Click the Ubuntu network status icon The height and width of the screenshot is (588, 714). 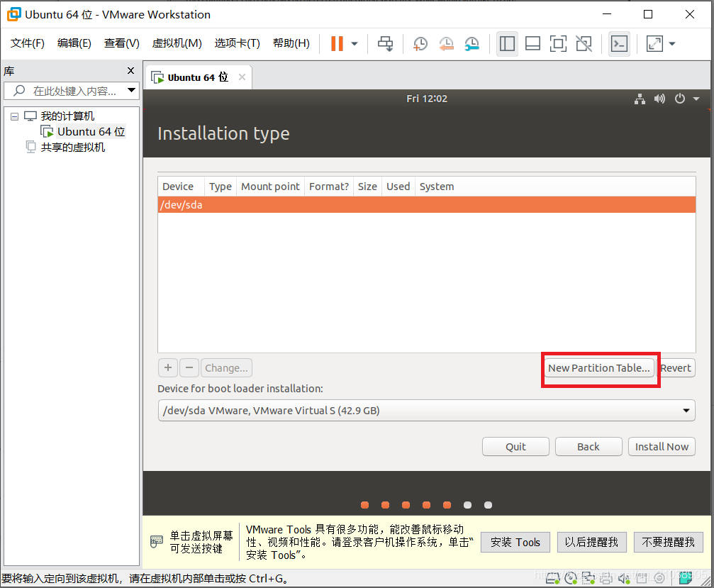coord(640,99)
